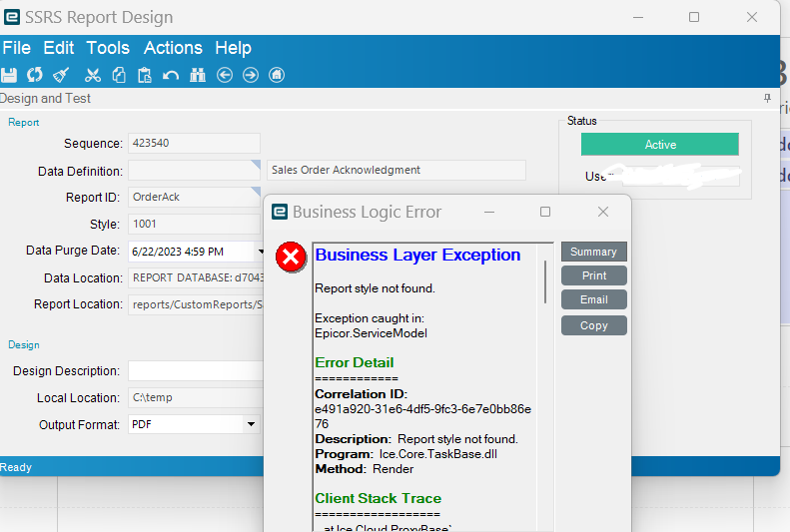Open the Actions menu
The image size is (790, 532).
[x=173, y=48]
